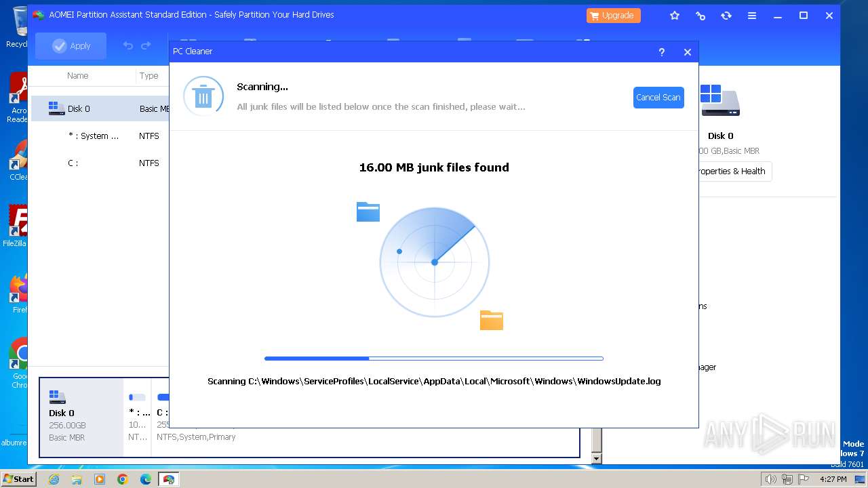Click the trash bin cleaner icon

(x=203, y=96)
